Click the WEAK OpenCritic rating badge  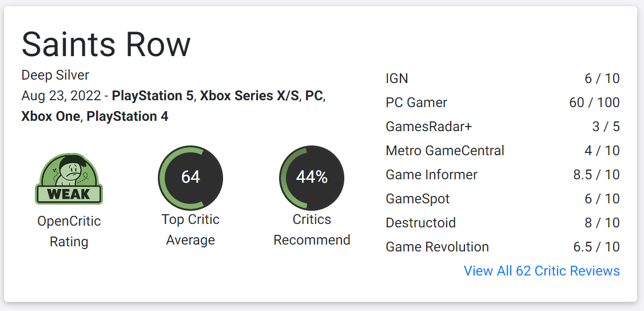click(x=69, y=179)
